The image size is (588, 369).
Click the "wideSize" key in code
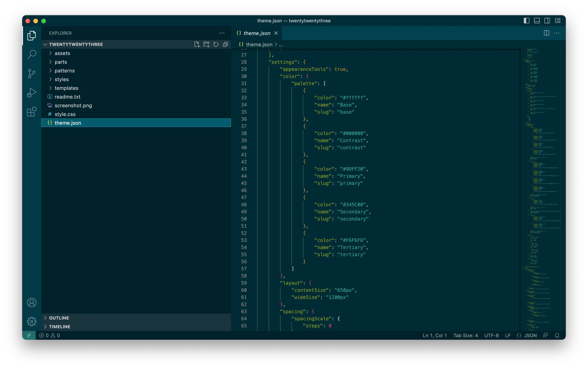[x=305, y=297]
